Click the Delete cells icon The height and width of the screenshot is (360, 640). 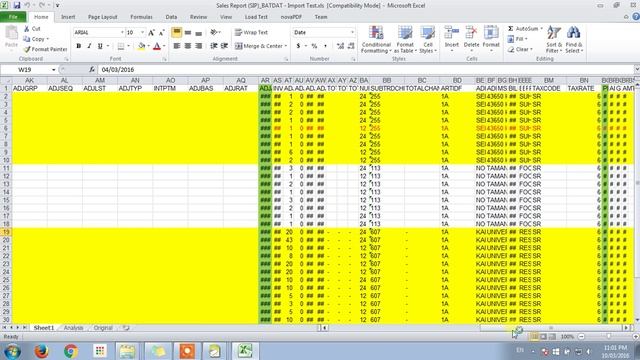[471, 32]
